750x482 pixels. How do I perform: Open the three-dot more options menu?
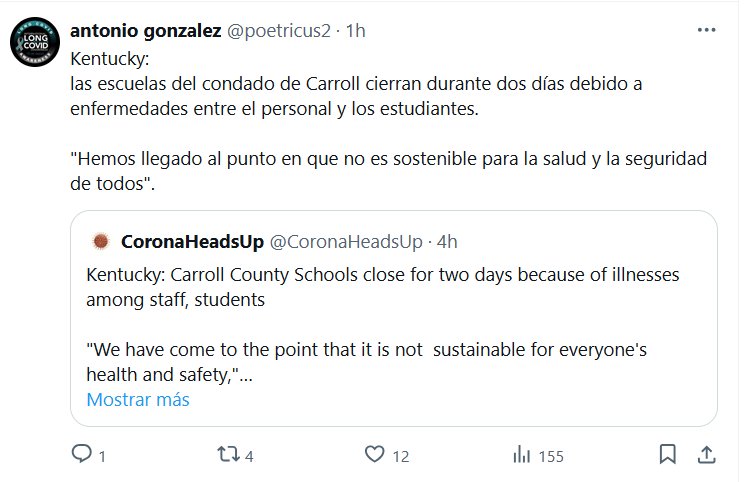(x=706, y=31)
